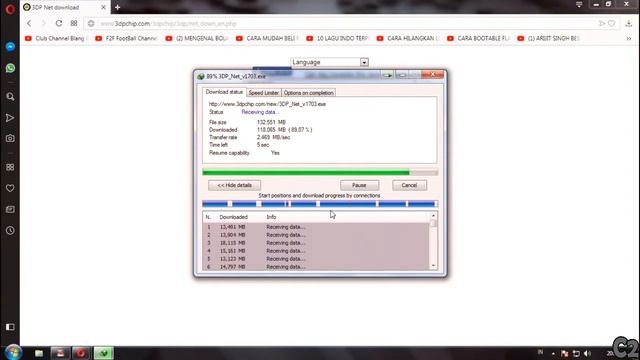Viewport: 640px width, 360px height.
Task: Open the Windows Start button
Action: pos(13,353)
